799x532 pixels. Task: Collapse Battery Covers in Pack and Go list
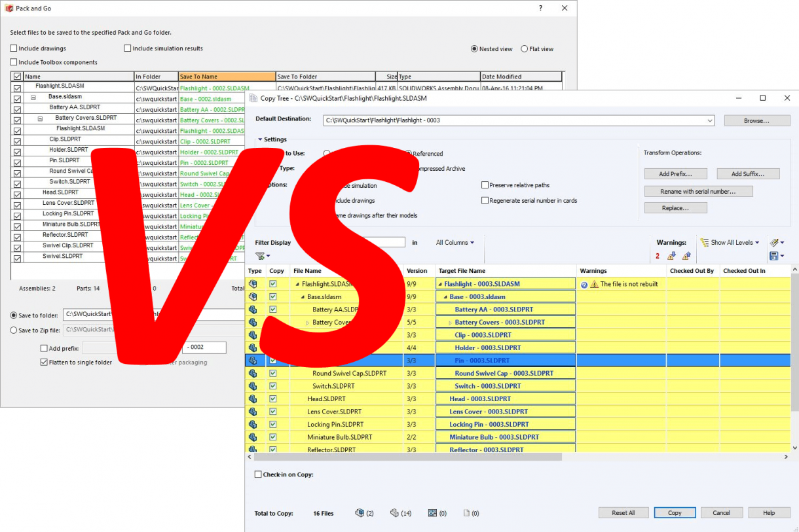point(40,118)
